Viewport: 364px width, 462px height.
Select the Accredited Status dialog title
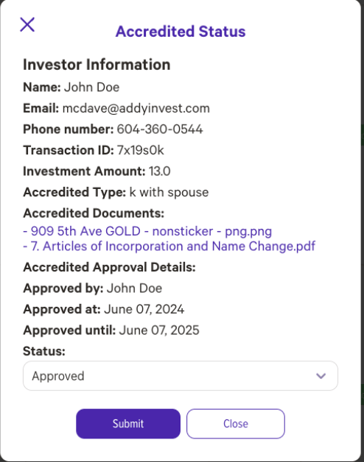[x=180, y=32]
